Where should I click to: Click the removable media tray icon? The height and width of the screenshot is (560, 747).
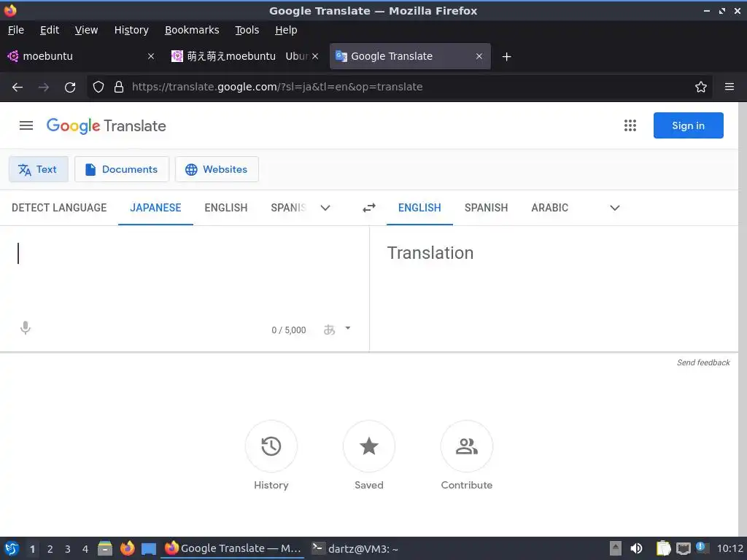point(616,548)
